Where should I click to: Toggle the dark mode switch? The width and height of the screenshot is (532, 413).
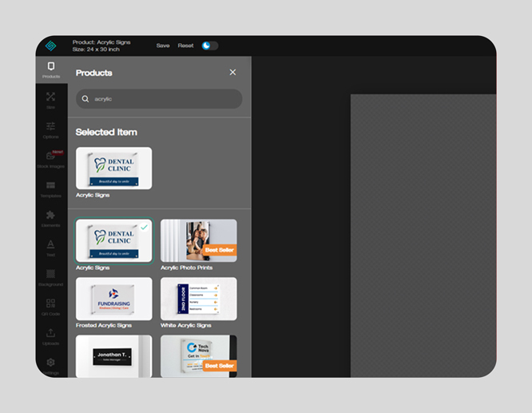click(x=210, y=46)
